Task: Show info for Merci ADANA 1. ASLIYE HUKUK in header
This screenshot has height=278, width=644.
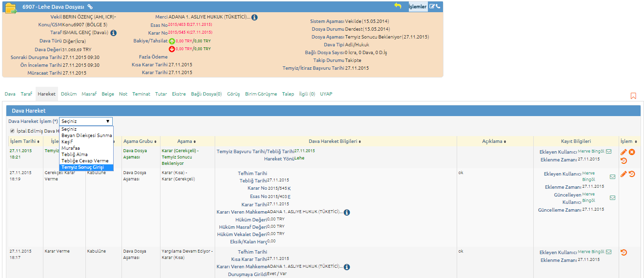Action: coord(254,18)
